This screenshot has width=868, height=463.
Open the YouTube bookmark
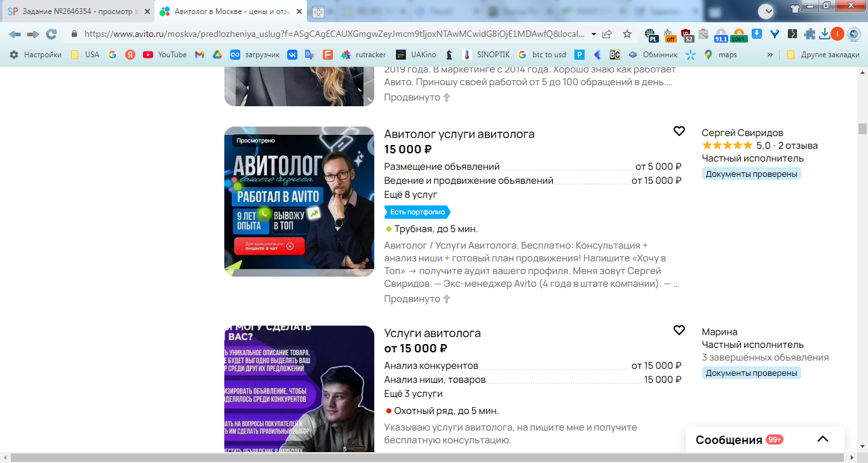click(x=165, y=55)
